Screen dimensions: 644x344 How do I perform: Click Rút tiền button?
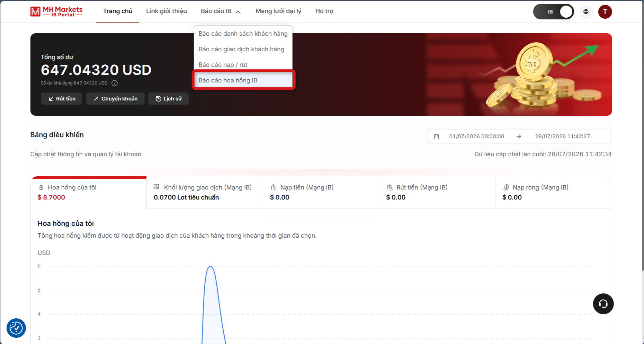pos(62,99)
